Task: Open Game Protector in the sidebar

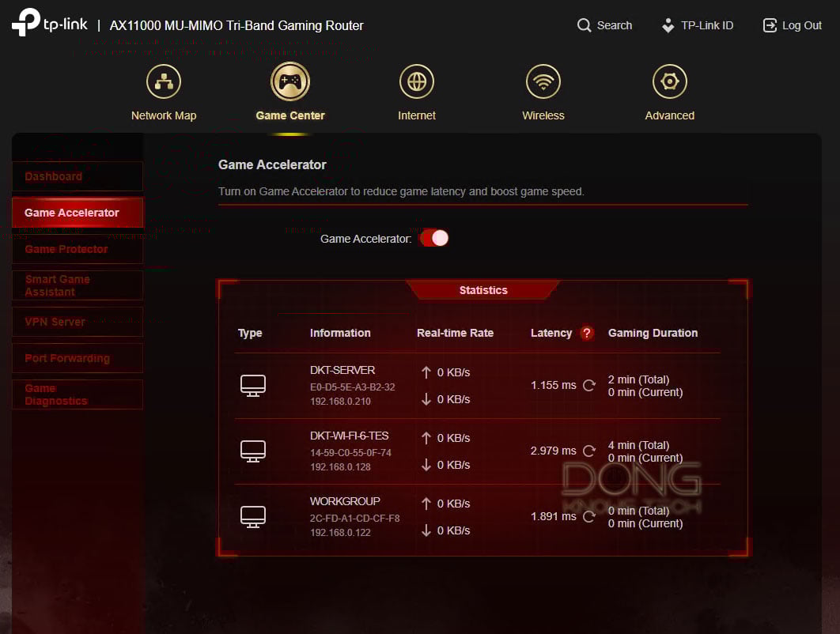Action: 78,249
